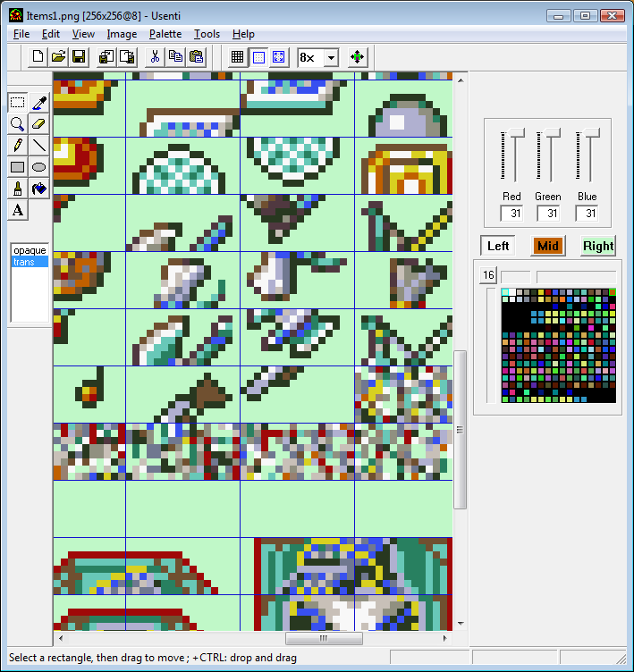Open the Edit menu
Screen dimensions: 634x672
pyautogui.click(x=51, y=34)
